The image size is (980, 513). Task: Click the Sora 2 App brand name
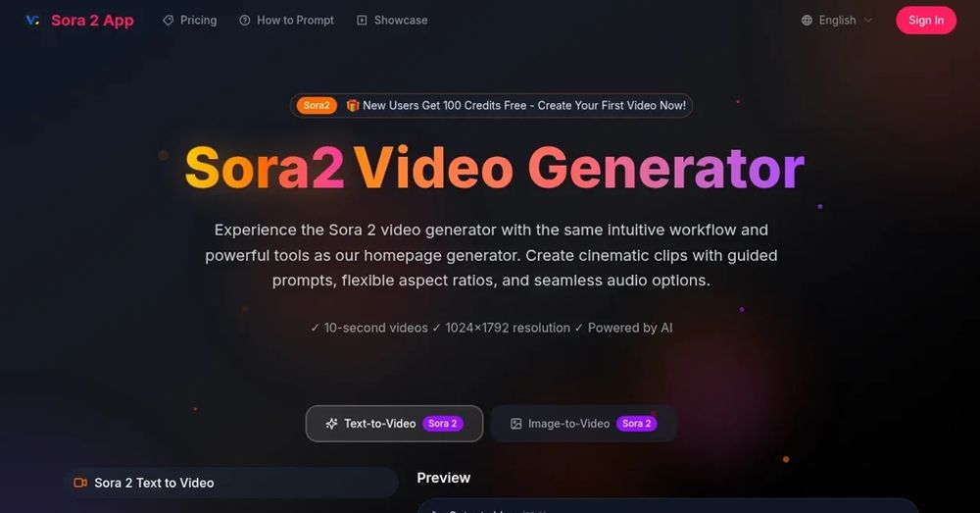click(x=92, y=21)
